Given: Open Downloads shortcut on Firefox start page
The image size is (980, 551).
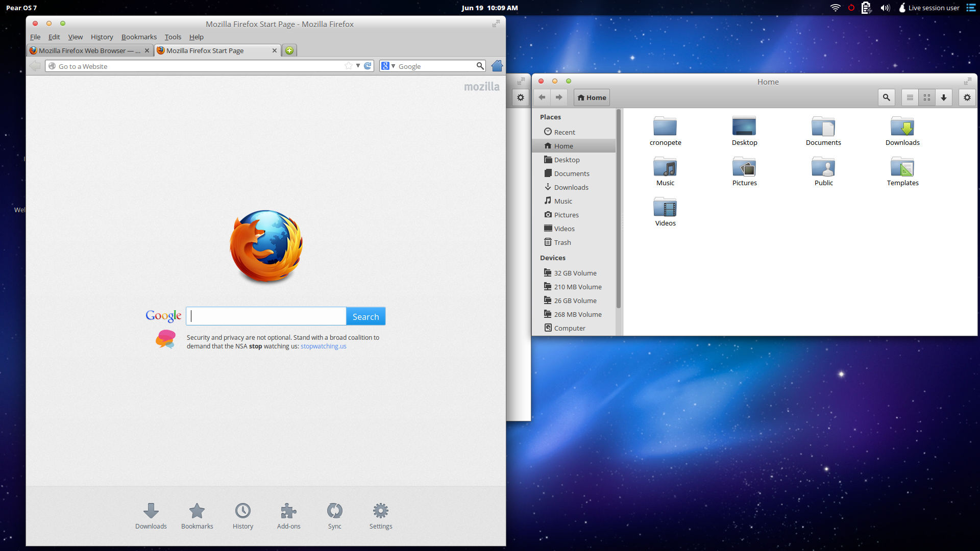Looking at the screenshot, I should (x=151, y=516).
